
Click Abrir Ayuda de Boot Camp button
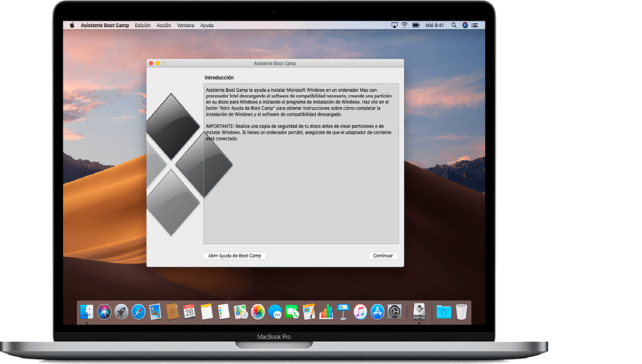235,256
